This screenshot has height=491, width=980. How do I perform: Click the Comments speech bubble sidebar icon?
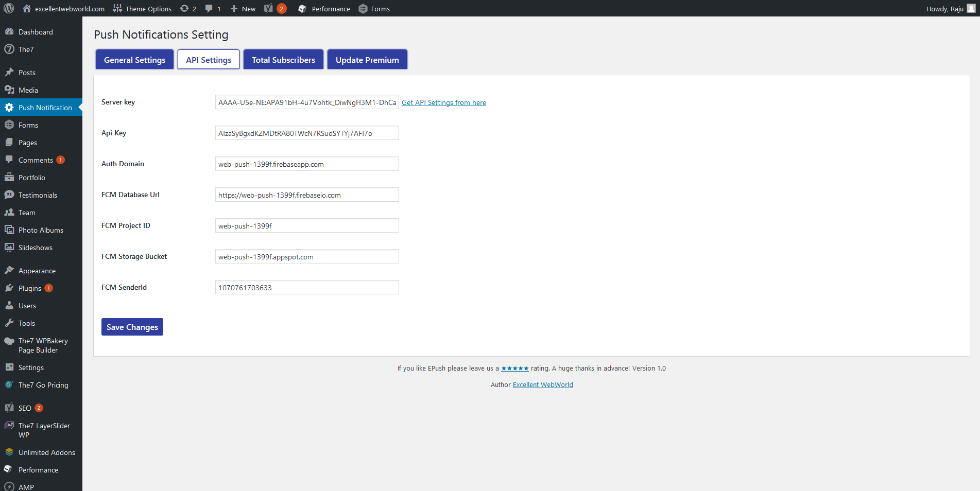point(9,160)
